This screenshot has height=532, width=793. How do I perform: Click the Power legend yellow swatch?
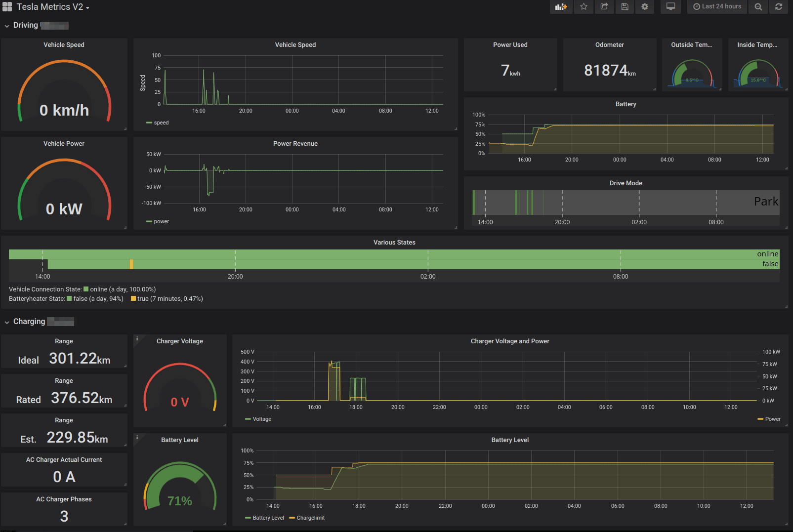point(760,419)
